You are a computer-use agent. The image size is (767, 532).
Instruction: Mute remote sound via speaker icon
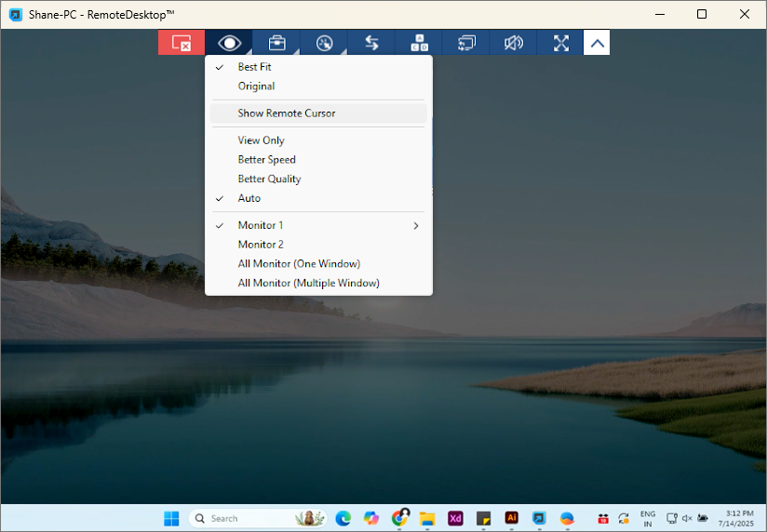tap(514, 43)
